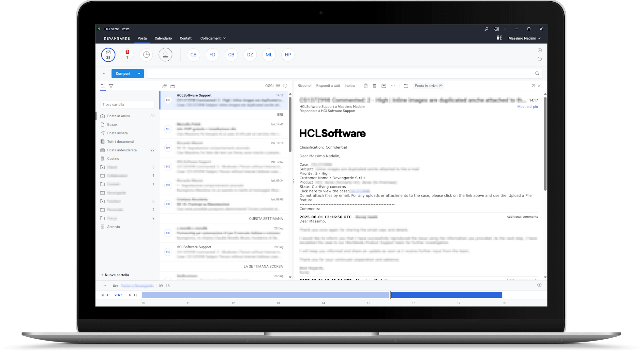Click the main search field
Image resolution: width=644 pixels, height=352 pixels.
341,74
